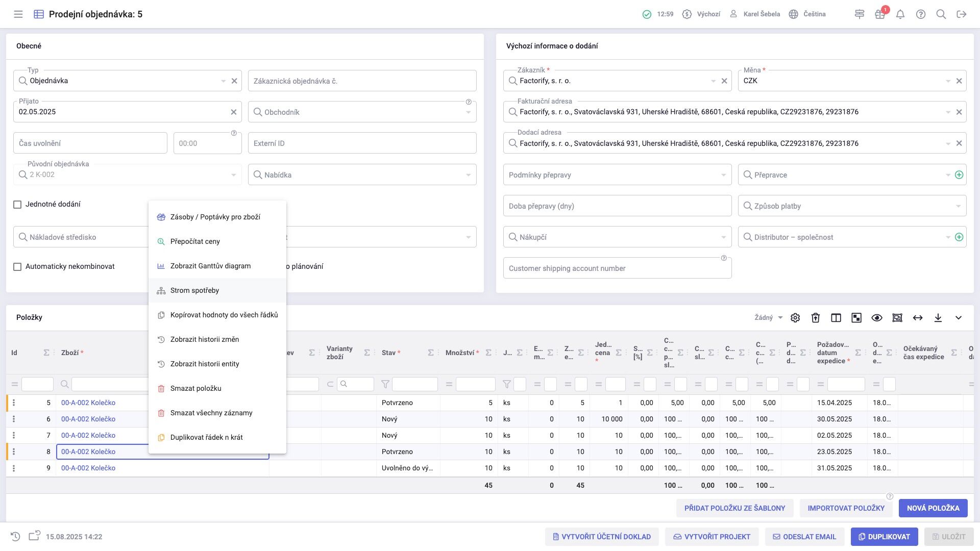Viewport: 980px width, 551px height.
Task: Click the green plus next to Přepravce
Action: [959, 175]
